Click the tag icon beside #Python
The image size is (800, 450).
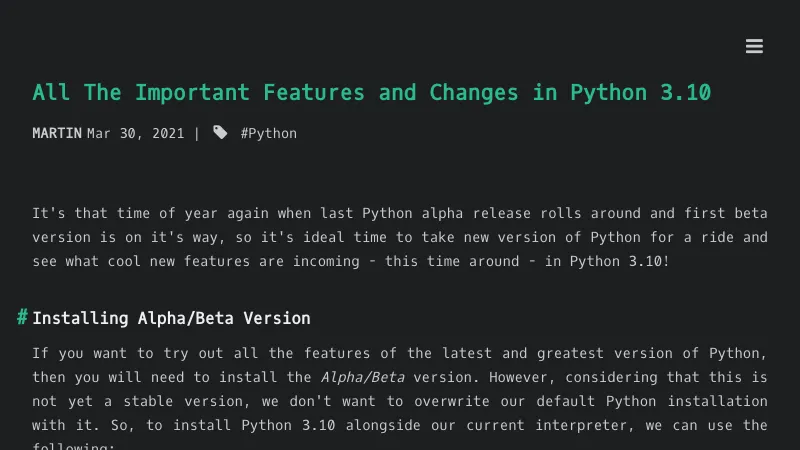coord(220,133)
